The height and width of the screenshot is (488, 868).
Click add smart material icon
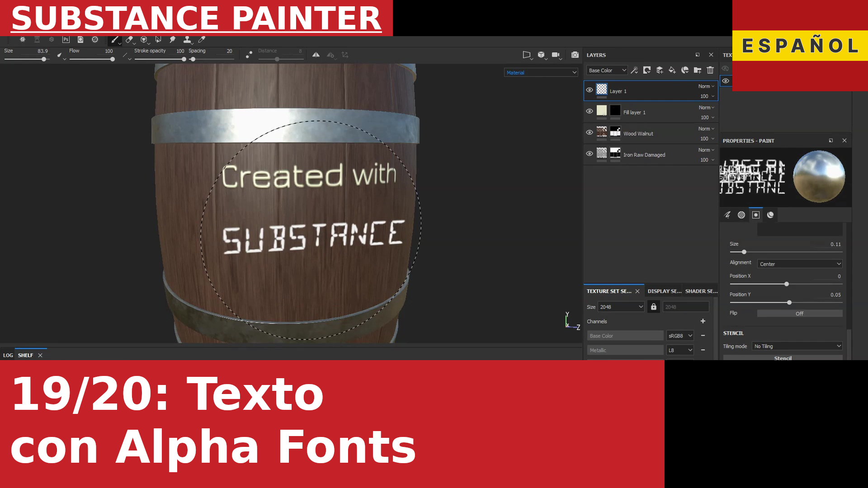(x=685, y=70)
